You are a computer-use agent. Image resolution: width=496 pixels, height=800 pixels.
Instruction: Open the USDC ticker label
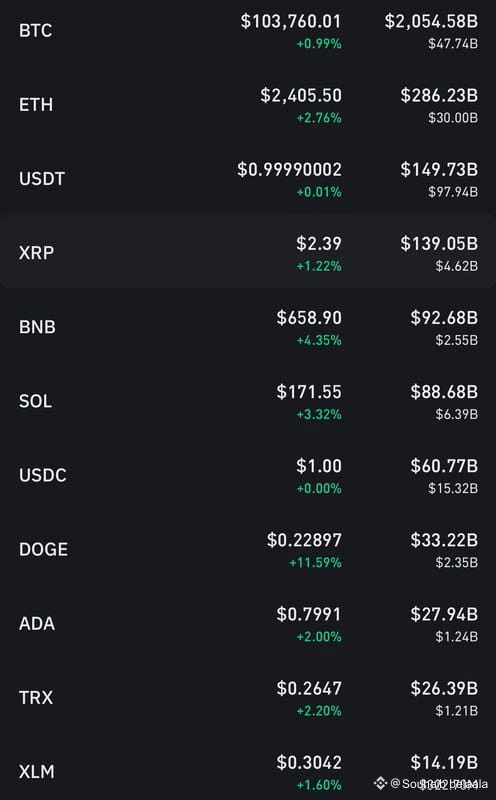(43, 475)
